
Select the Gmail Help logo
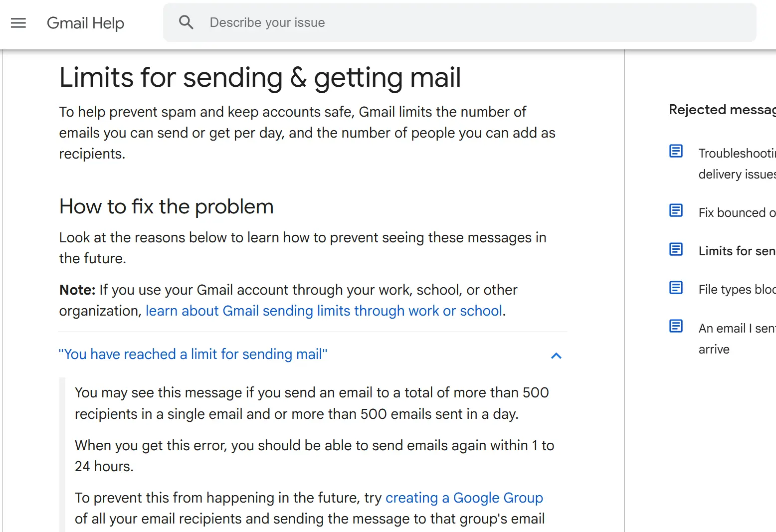pyautogui.click(x=85, y=23)
